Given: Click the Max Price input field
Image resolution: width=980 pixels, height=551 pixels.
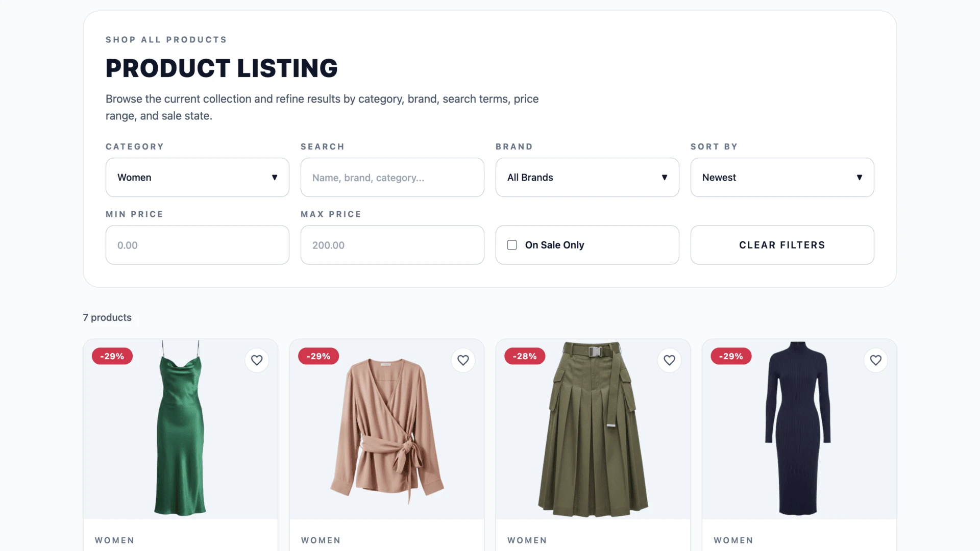Looking at the screenshot, I should point(393,245).
